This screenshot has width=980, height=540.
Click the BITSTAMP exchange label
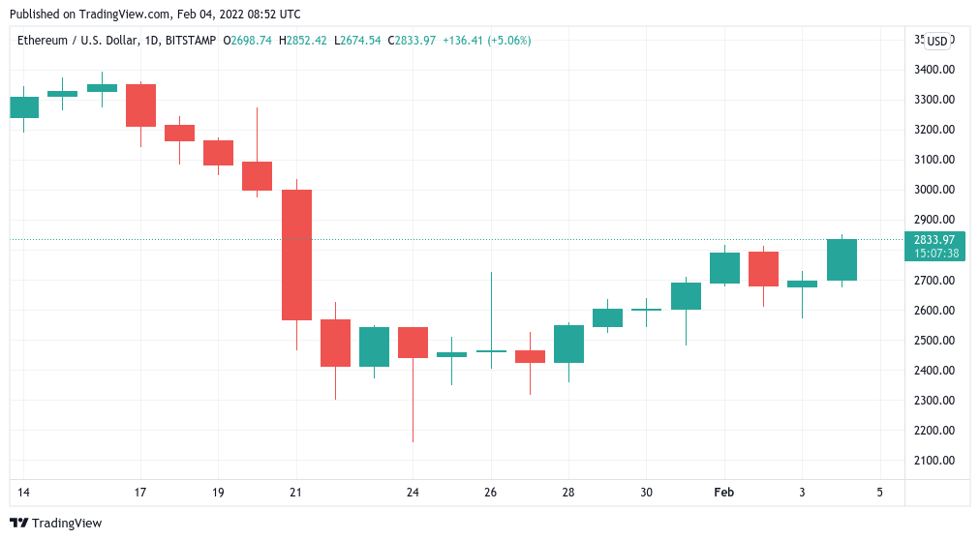[193, 41]
